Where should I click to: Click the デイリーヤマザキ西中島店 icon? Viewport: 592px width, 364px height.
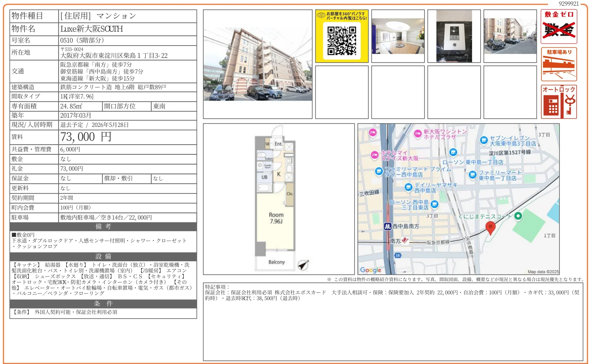click(409, 187)
